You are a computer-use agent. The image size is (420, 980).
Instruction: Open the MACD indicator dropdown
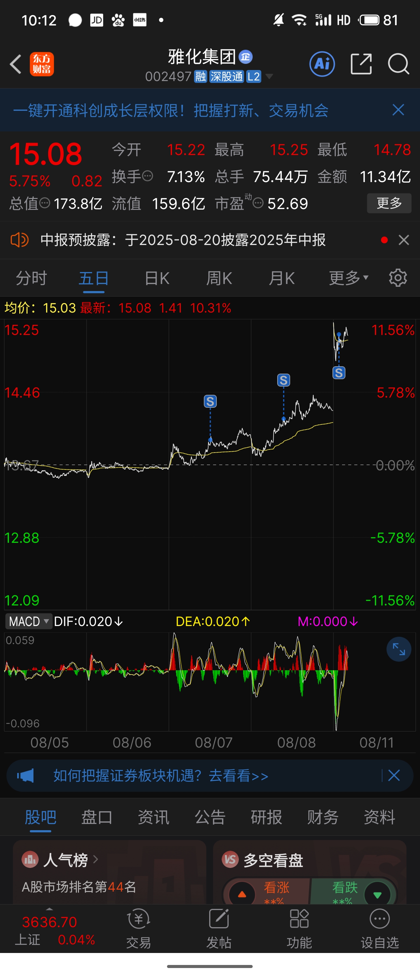[29, 621]
